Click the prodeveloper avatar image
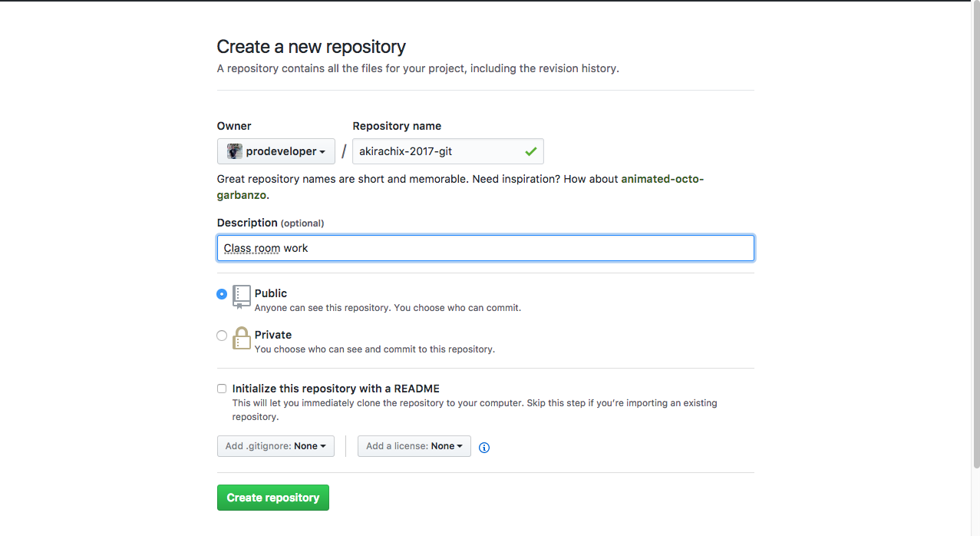Screen dimensions: 980x536 click(235, 151)
